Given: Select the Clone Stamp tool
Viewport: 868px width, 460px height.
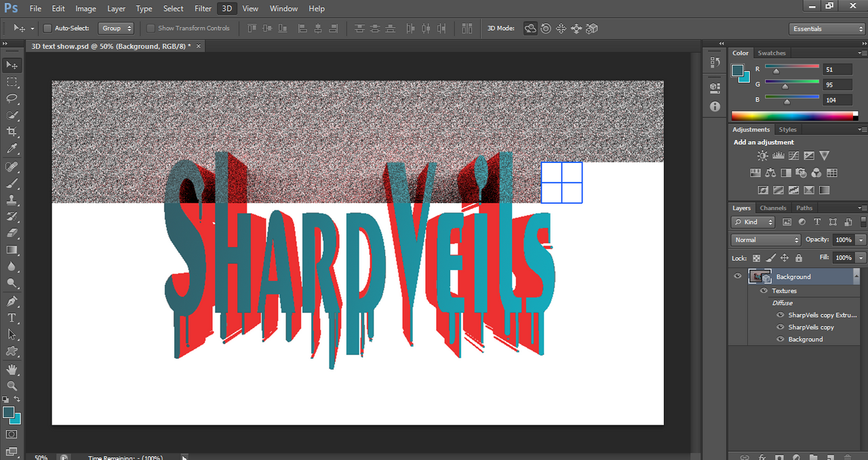Looking at the screenshot, I should click(12, 200).
